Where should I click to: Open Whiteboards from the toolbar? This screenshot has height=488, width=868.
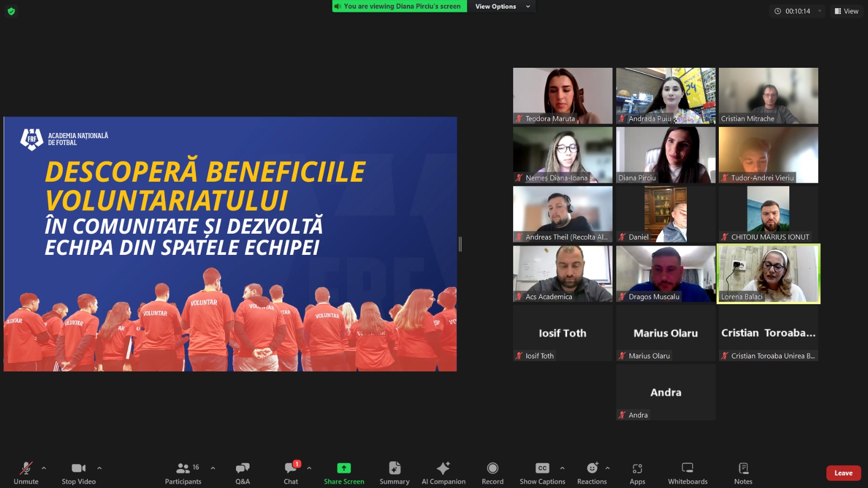687,472
